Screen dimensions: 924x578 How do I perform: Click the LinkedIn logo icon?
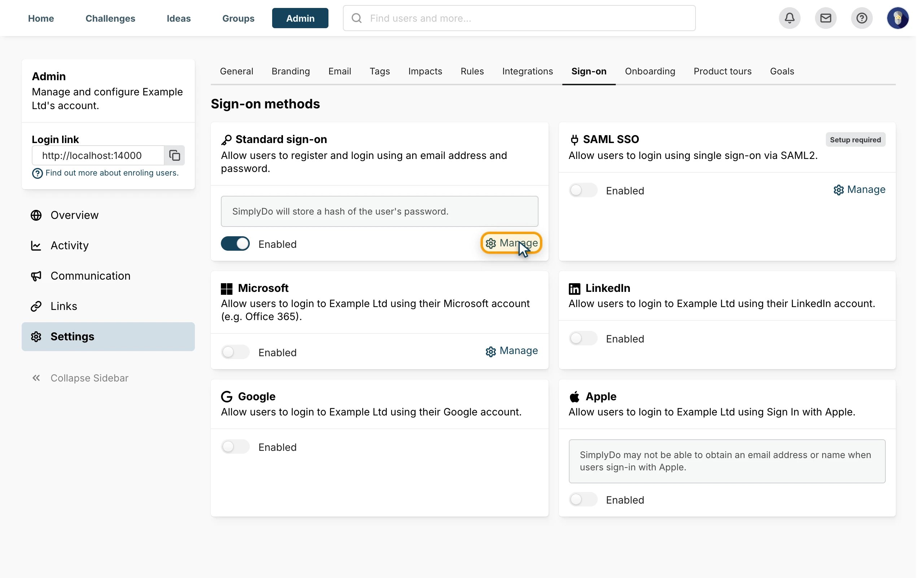tap(574, 289)
